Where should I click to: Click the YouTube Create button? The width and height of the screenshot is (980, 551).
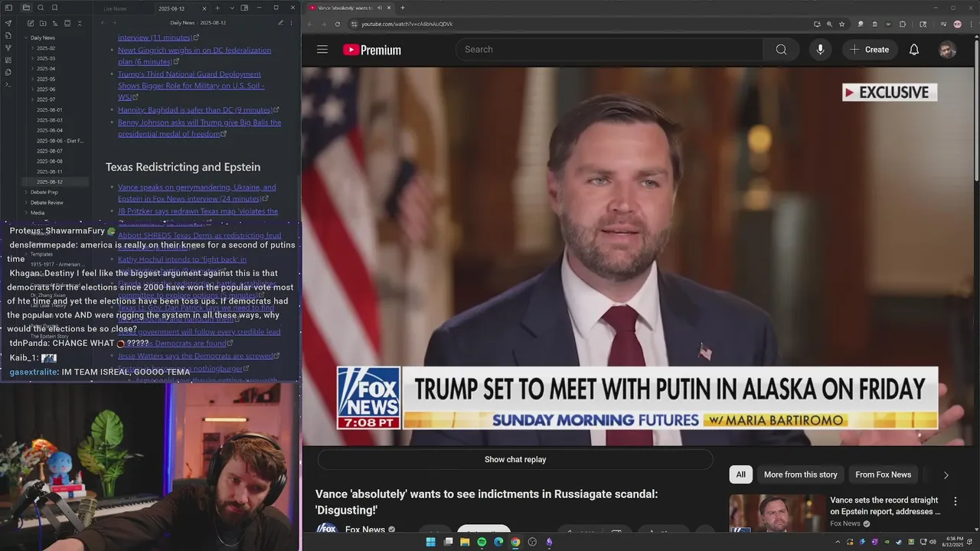pos(869,50)
